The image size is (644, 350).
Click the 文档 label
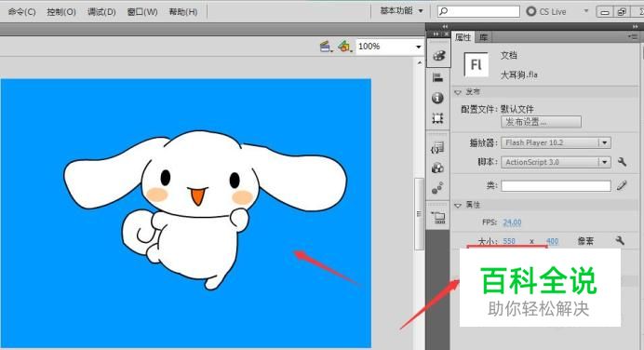(x=508, y=56)
